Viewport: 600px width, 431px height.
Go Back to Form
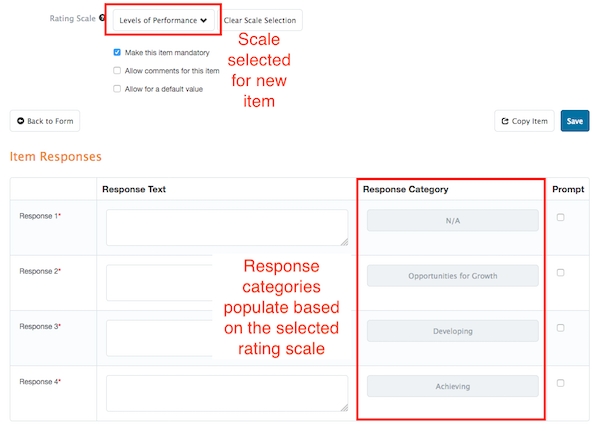45,121
